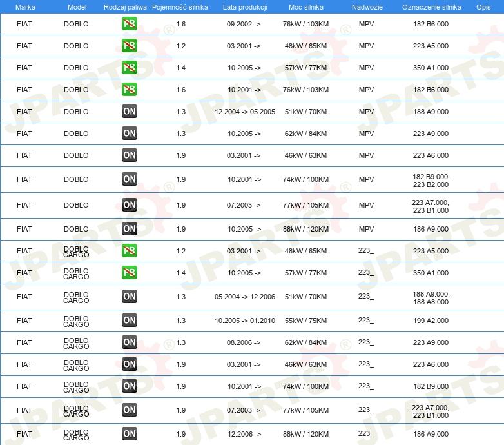Click ON icon in DOBLO MPV 77kW row
The height and width of the screenshot is (445, 504).
(x=129, y=205)
